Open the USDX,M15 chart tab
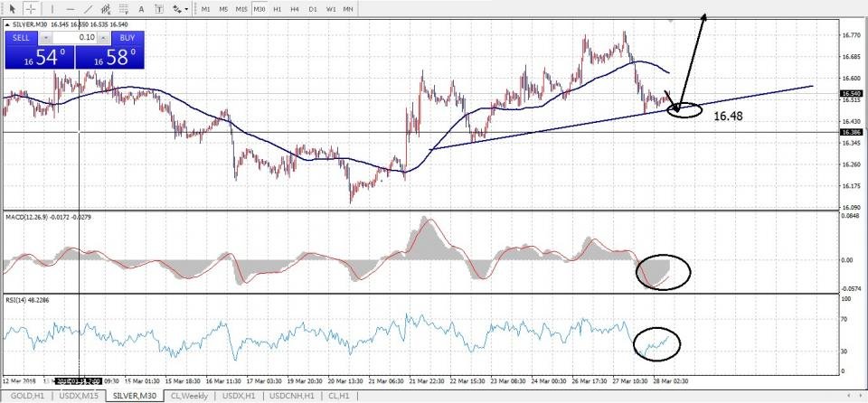 point(79,395)
